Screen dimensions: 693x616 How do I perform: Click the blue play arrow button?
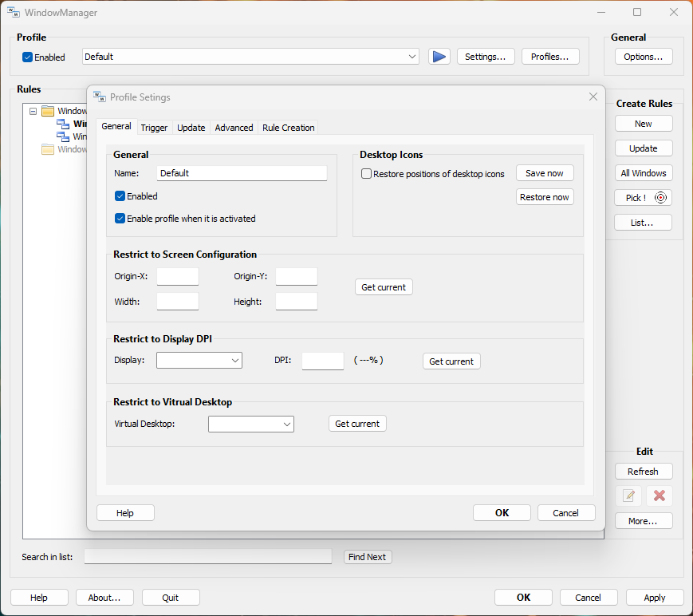click(439, 57)
